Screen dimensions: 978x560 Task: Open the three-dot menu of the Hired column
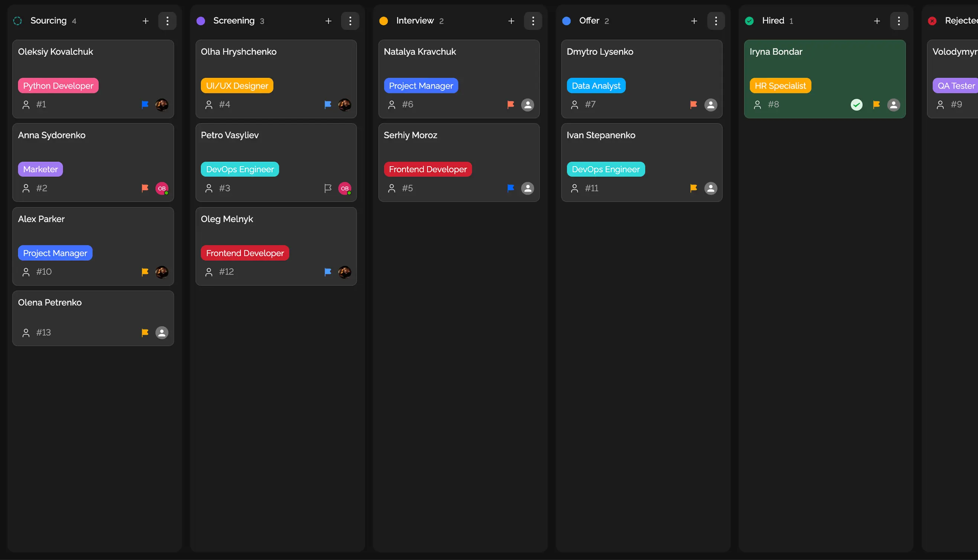point(899,21)
